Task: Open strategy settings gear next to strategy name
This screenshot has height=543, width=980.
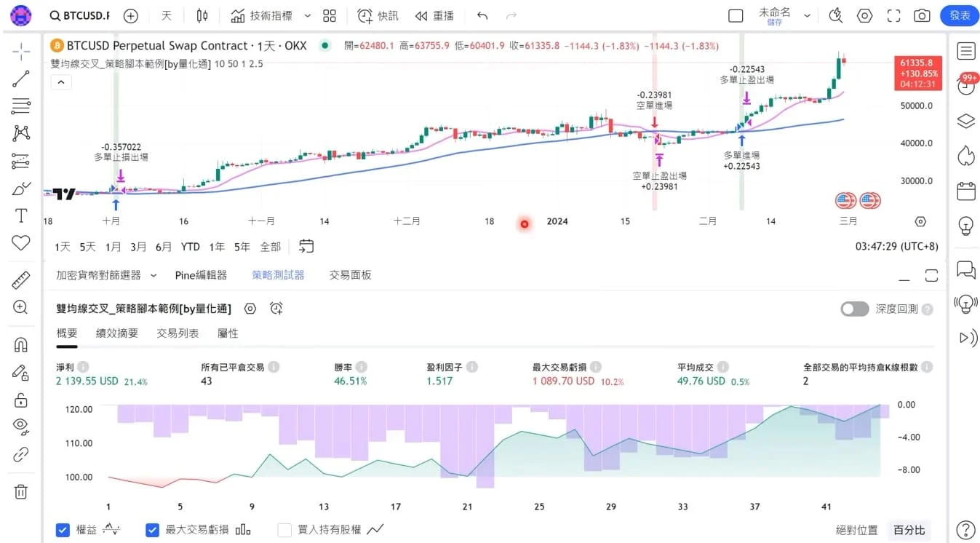Action: [250, 309]
